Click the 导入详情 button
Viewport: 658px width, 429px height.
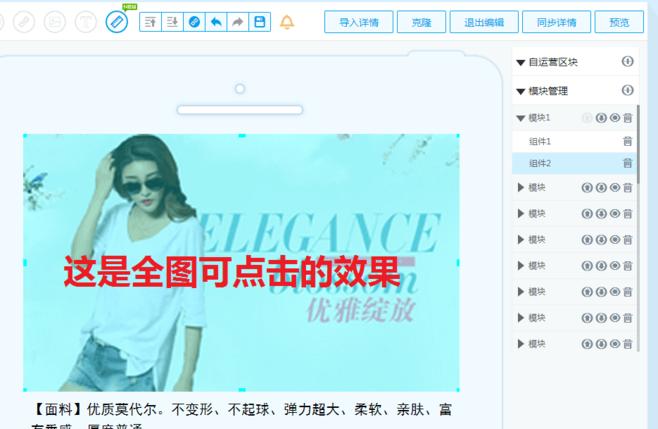coord(359,22)
